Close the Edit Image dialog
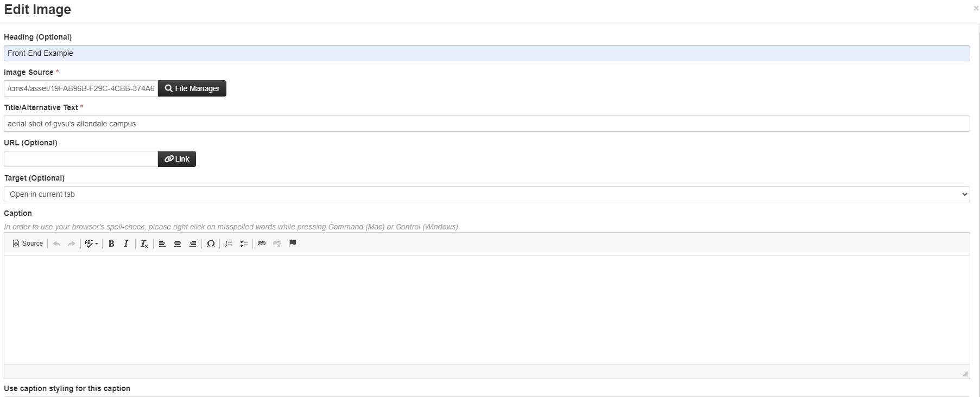Viewport: 980px width, 397px height. point(976,8)
